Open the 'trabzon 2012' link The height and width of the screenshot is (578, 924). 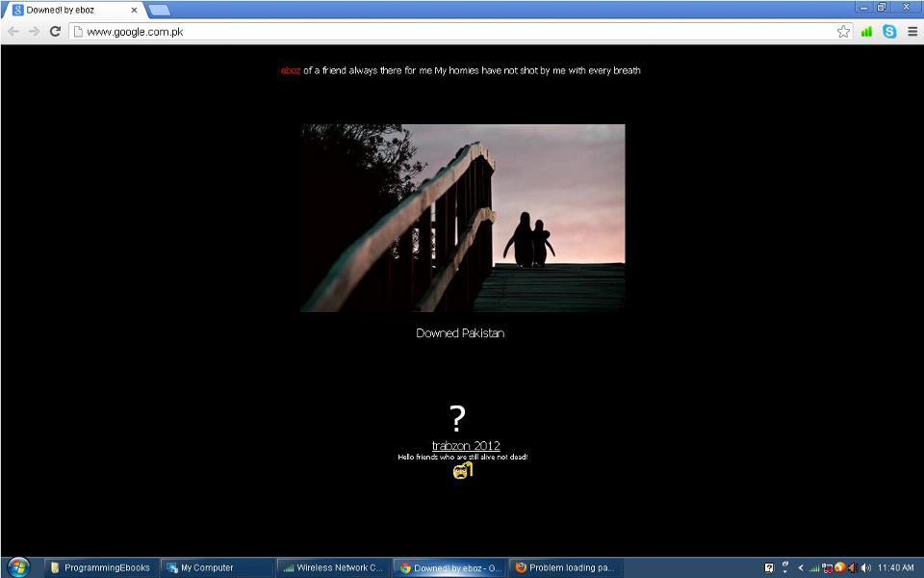pyautogui.click(x=466, y=446)
